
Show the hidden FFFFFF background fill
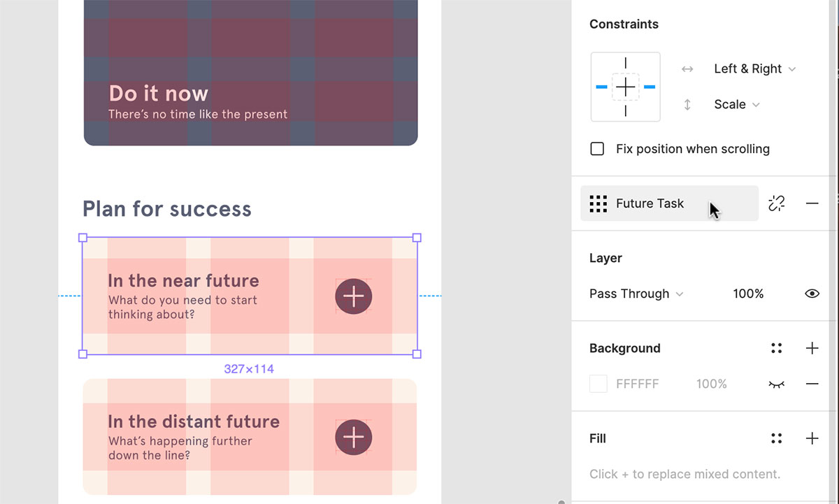(777, 384)
